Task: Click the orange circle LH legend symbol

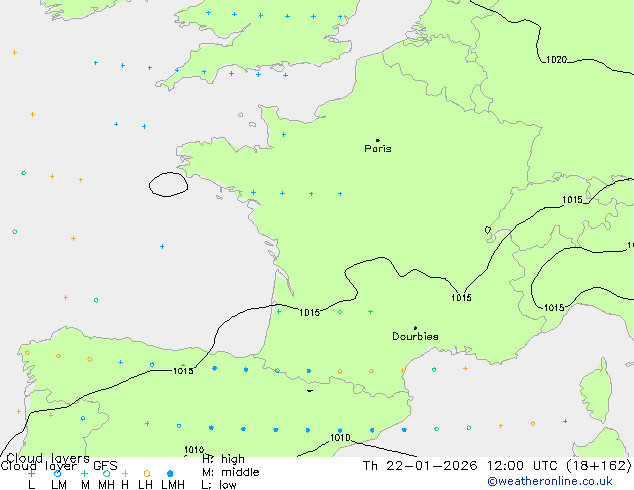Action: point(147,473)
